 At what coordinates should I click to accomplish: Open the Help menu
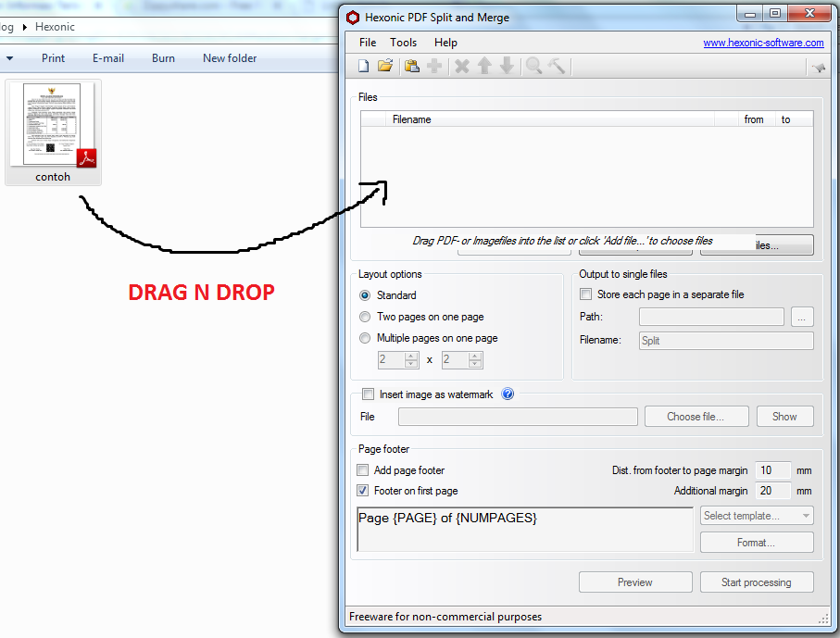coord(445,43)
